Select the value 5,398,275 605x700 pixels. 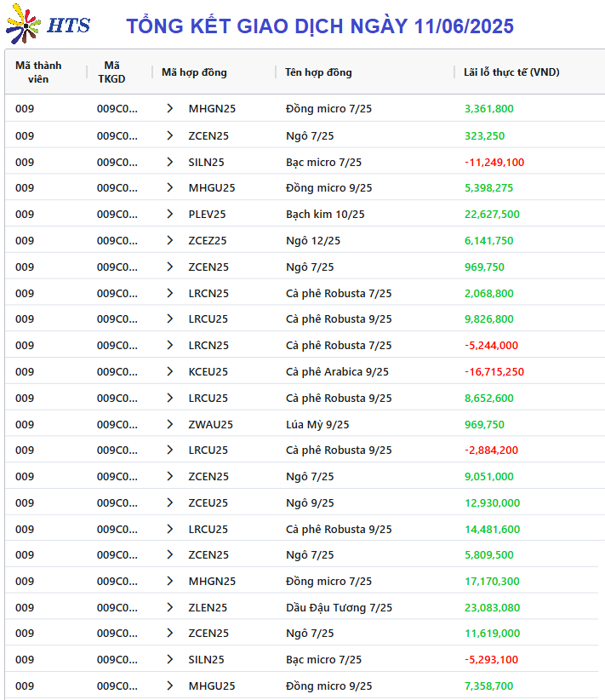tap(489, 188)
